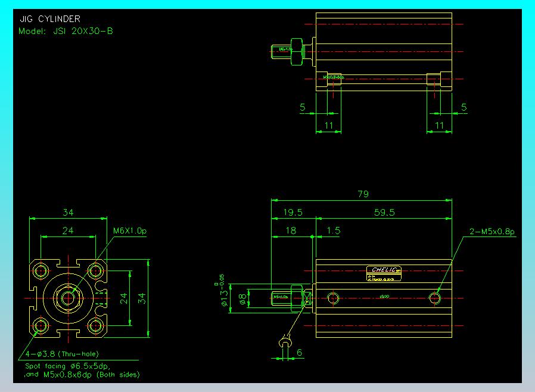Click the top-left mounting hole in front view
The width and height of the screenshot is (535, 392).
[41, 271]
